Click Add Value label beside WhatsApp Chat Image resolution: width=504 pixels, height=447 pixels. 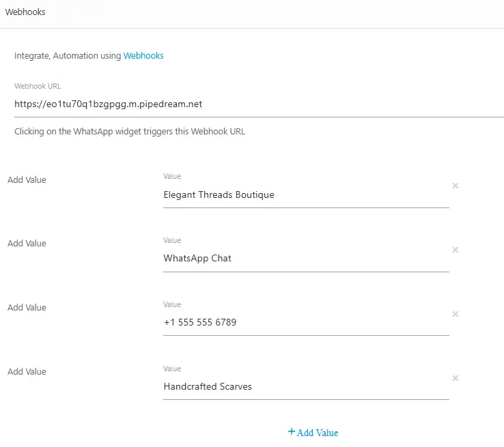tap(27, 244)
